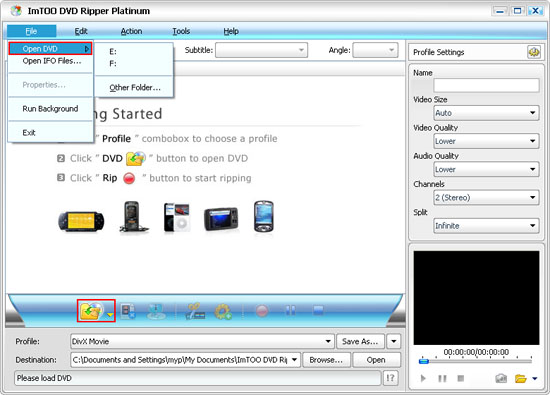Stop the preview player

pos(461,378)
